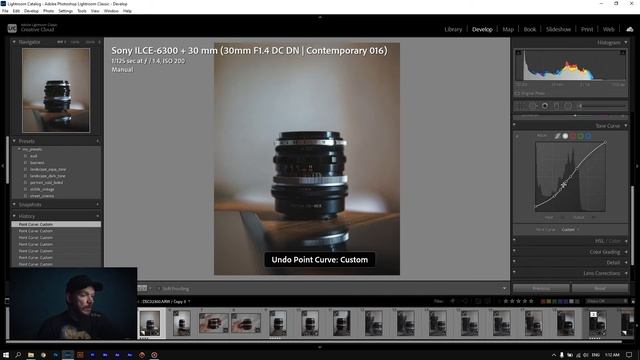640x360 pixels.
Task: Open the Windows notification center
Action: (629, 355)
